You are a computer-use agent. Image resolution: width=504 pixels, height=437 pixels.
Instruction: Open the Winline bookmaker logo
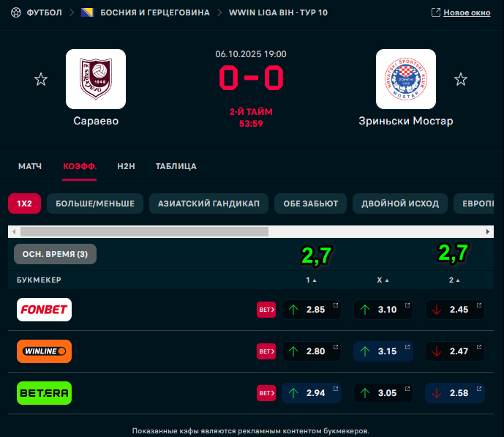44,351
